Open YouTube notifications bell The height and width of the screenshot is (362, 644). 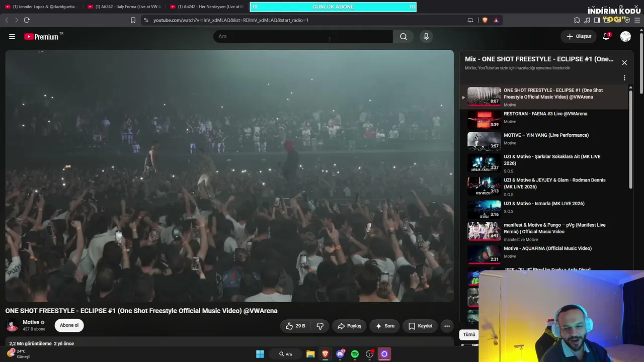[x=607, y=36]
